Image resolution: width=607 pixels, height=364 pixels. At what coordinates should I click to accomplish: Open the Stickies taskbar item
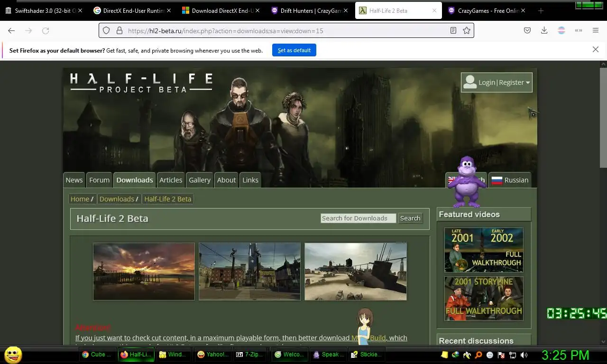[x=367, y=355]
